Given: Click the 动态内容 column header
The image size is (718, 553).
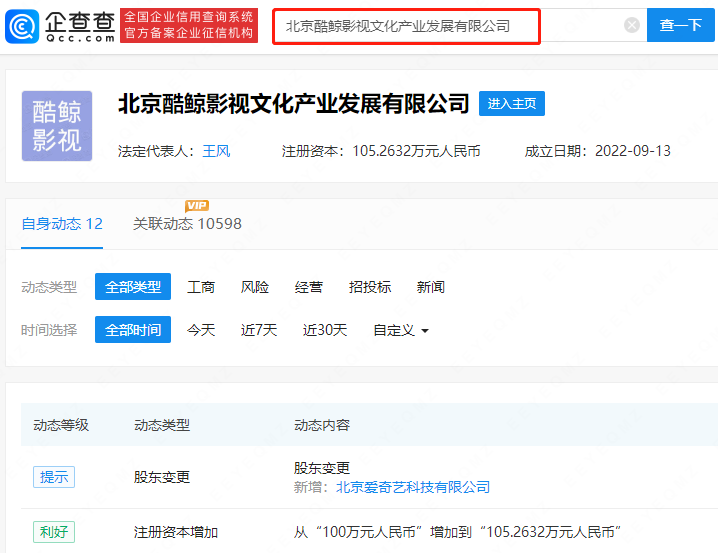Looking at the screenshot, I should (x=322, y=425).
